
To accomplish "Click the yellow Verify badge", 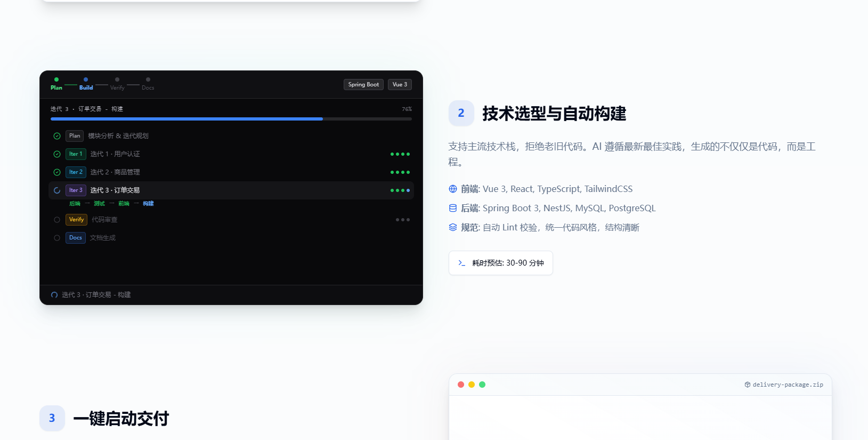I will tap(76, 220).
